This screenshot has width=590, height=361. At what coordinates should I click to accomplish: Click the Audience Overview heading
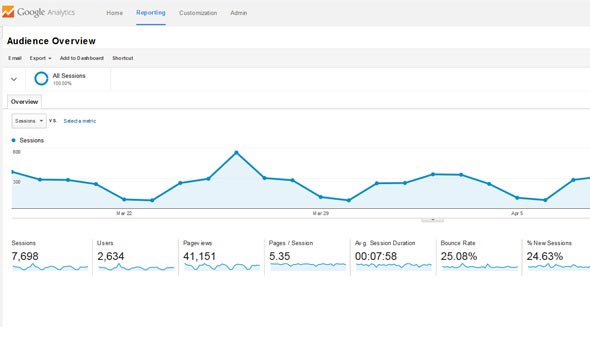[x=51, y=41]
